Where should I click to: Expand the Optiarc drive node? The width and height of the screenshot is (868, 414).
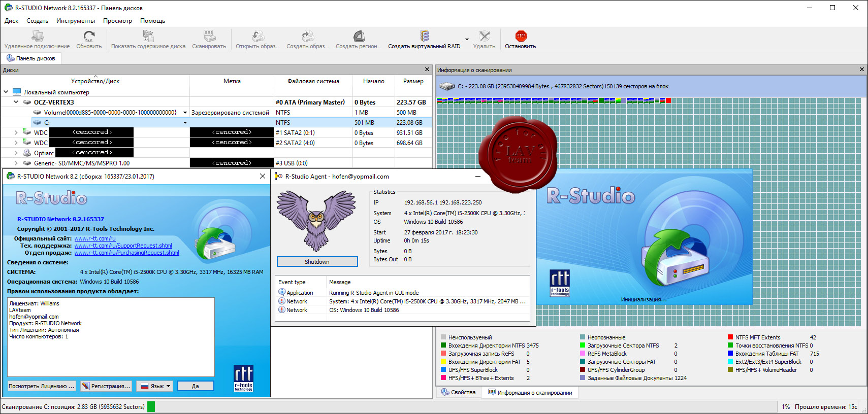pyautogui.click(x=16, y=153)
